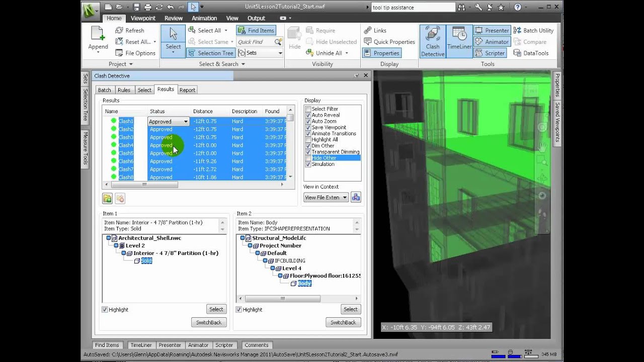Switch to the Review ribbon tab
Image resolution: width=644 pixels, height=362 pixels.
(174, 18)
